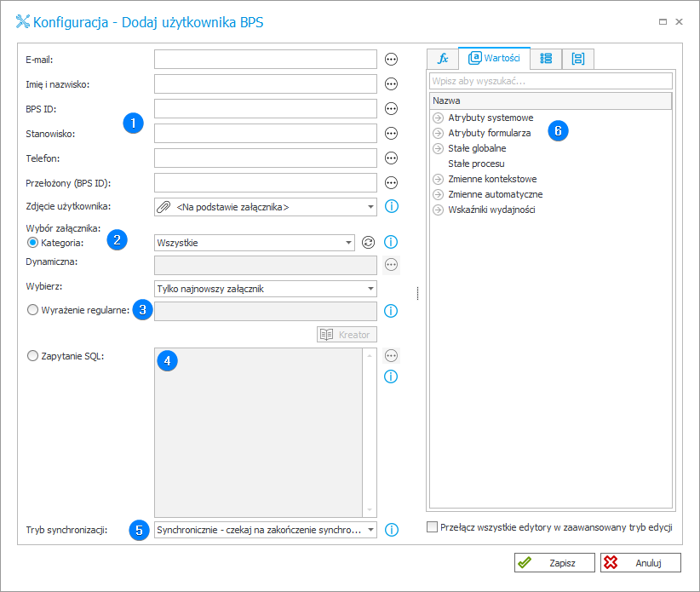Open the Zdjęcie użytkownika dropdown

(x=266, y=207)
